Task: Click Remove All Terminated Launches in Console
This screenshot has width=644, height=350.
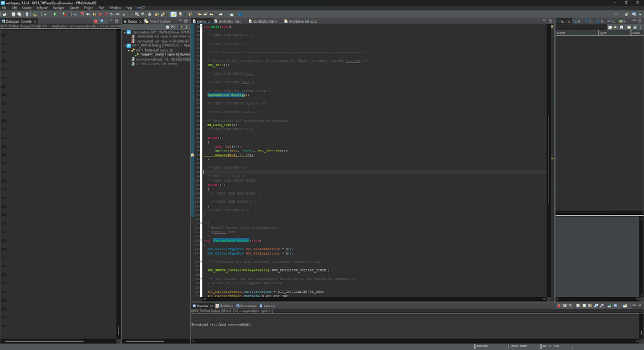Action: 571,306
